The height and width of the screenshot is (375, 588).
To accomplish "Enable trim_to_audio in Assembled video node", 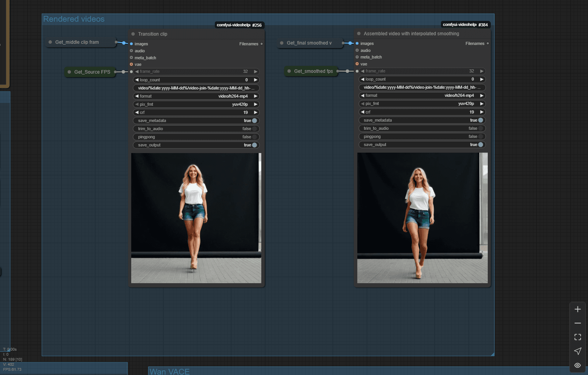I will click(481, 129).
